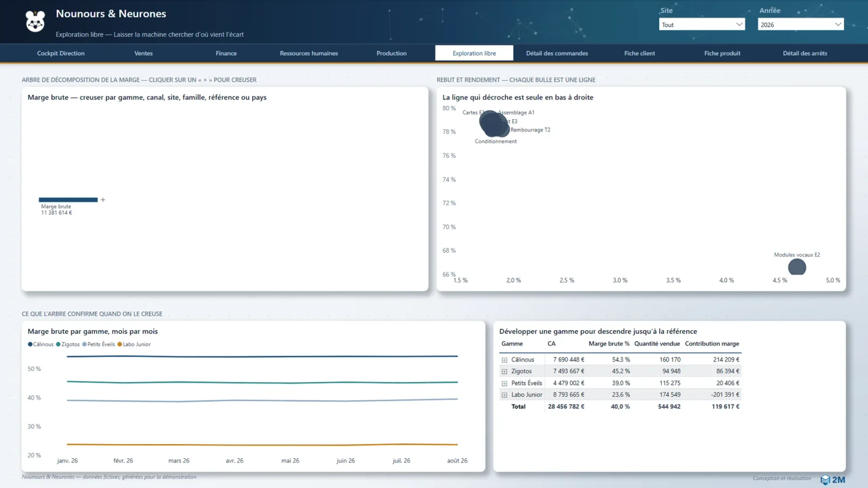Open the Site dropdown showing Tout
Viewport: 868px width, 488px height.
(702, 24)
